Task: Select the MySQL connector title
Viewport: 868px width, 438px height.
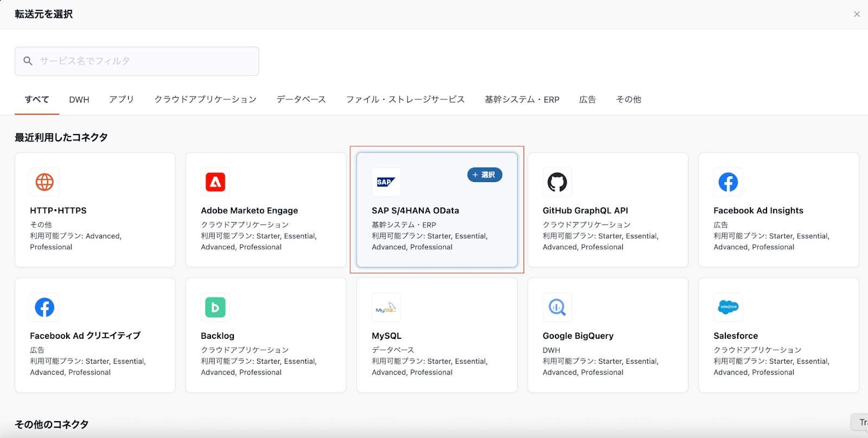Action: click(x=387, y=336)
